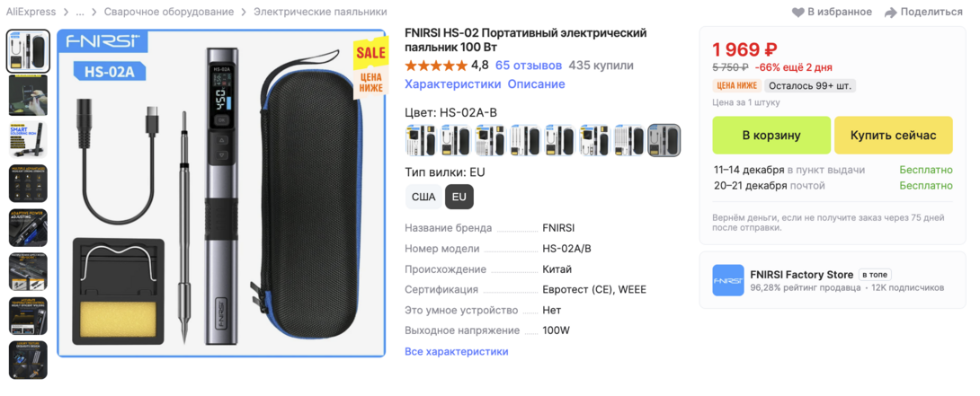Jump to Характеристики section

tap(452, 84)
